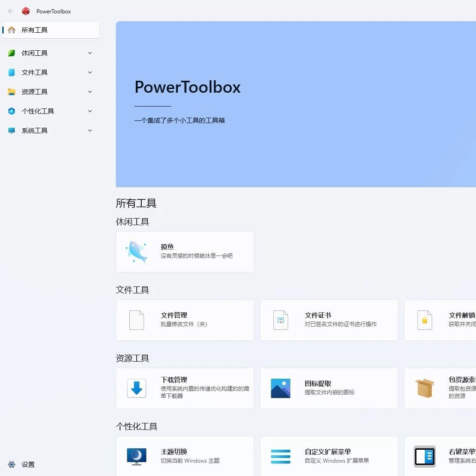Image resolution: width=476 pixels, height=476 pixels.
Task: Click the text 一个集成了多个小工具的工具箱
Action: point(180,120)
